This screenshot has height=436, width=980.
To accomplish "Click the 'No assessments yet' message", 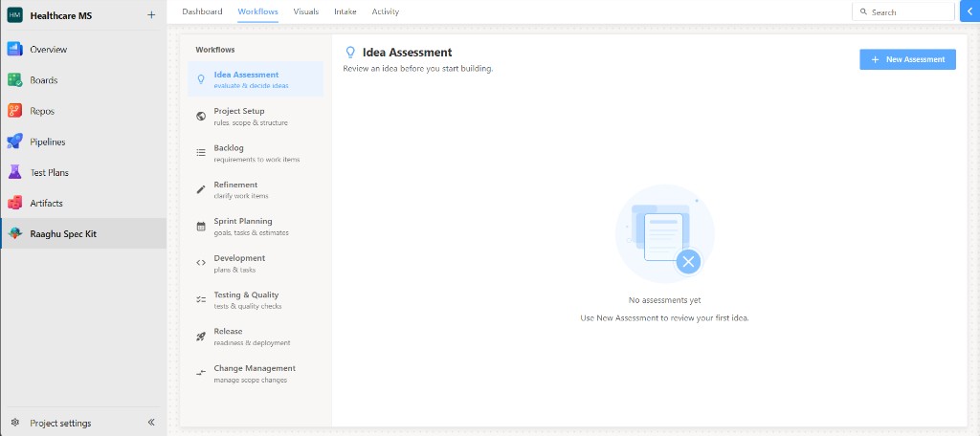I will click(x=665, y=300).
